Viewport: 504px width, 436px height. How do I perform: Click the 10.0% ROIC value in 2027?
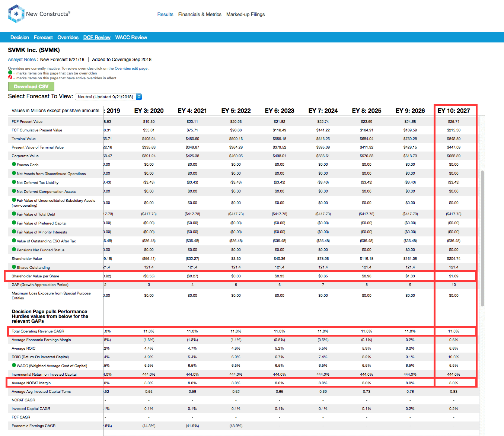(454, 357)
